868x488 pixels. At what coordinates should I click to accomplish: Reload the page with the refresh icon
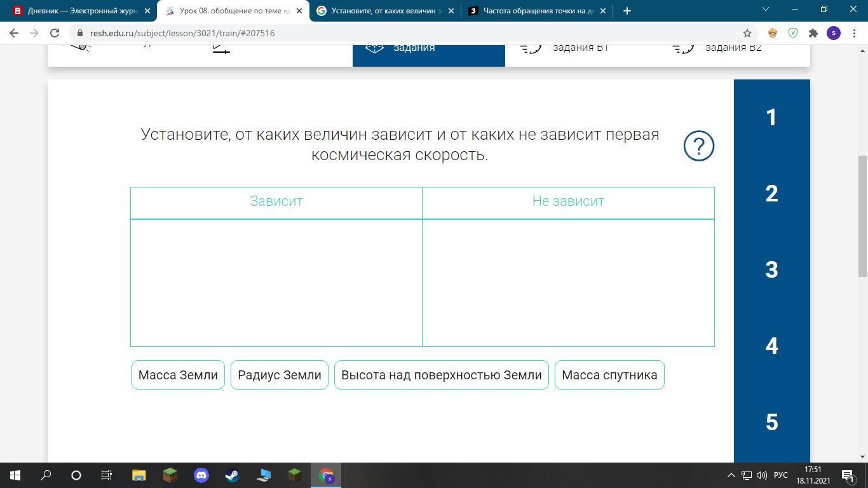(x=55, y=33)
